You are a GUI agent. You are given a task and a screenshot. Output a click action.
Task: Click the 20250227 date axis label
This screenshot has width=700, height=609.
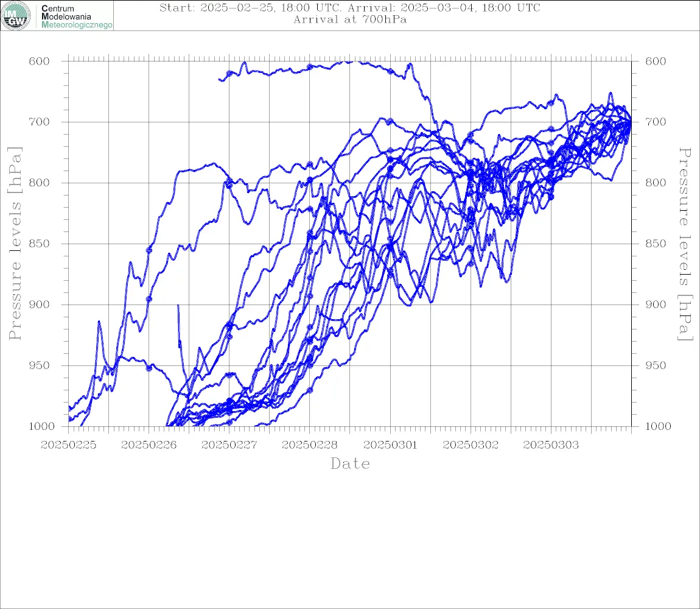click(x=229, y=445)
